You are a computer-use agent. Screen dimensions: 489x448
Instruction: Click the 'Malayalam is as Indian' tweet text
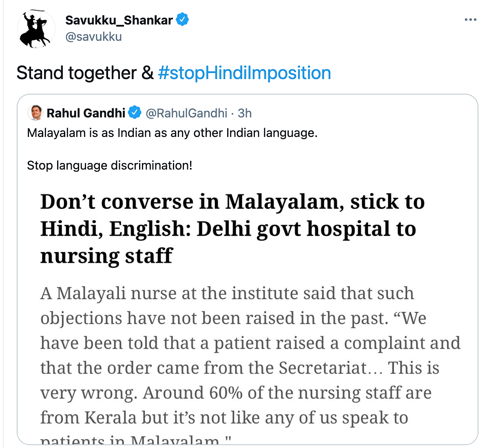pos(172,133)
